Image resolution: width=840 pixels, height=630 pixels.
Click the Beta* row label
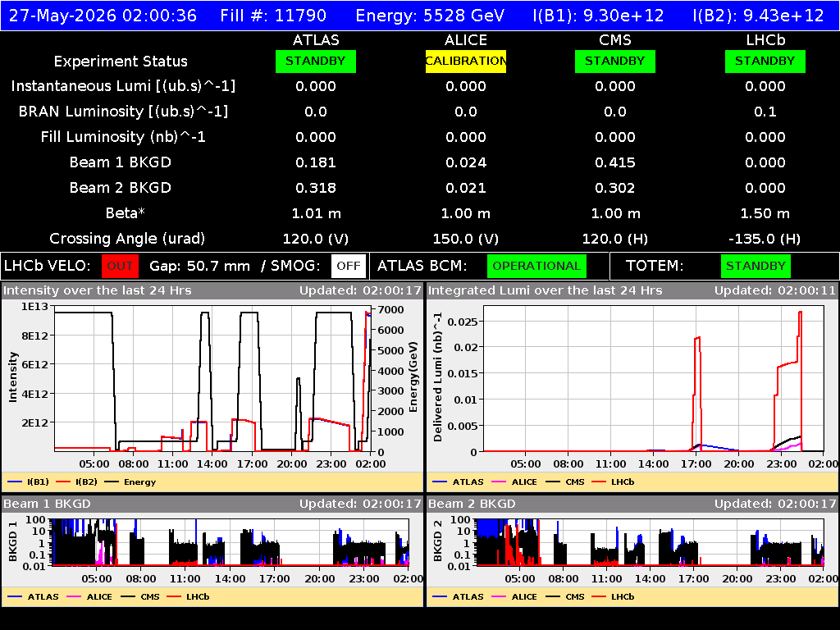[x=126, y=213]
